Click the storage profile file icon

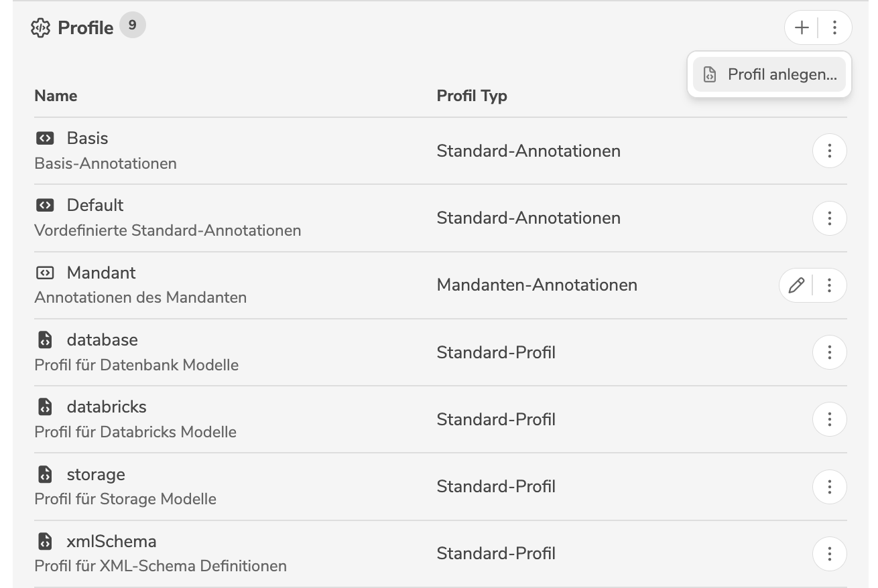click(x=44, y=475)
